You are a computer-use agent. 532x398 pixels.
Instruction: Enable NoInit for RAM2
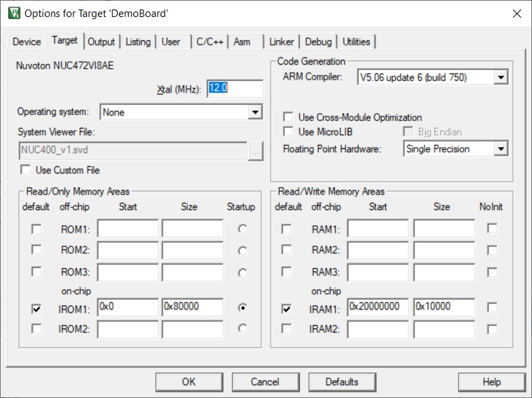point(492,250)
